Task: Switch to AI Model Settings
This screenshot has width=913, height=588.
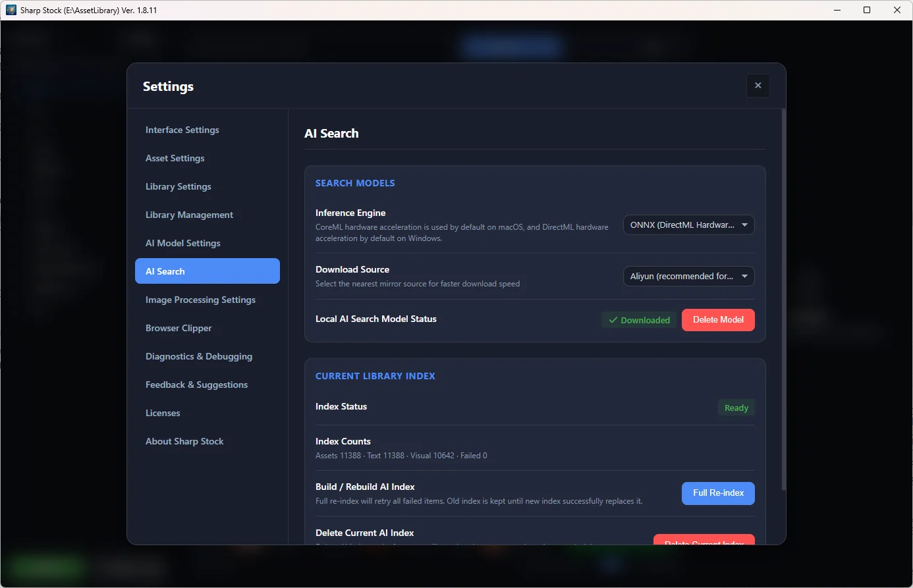Action: click(207, 243)
